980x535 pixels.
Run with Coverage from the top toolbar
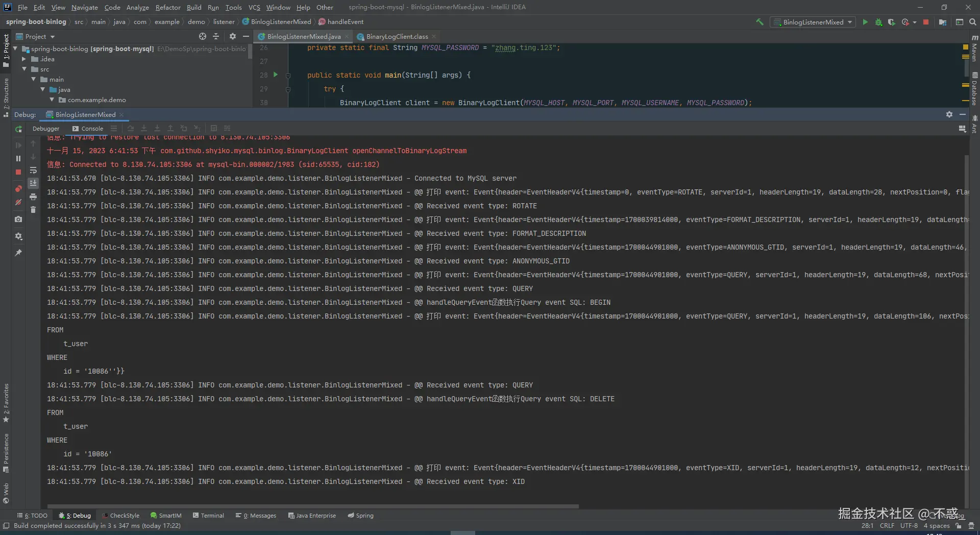892,22
